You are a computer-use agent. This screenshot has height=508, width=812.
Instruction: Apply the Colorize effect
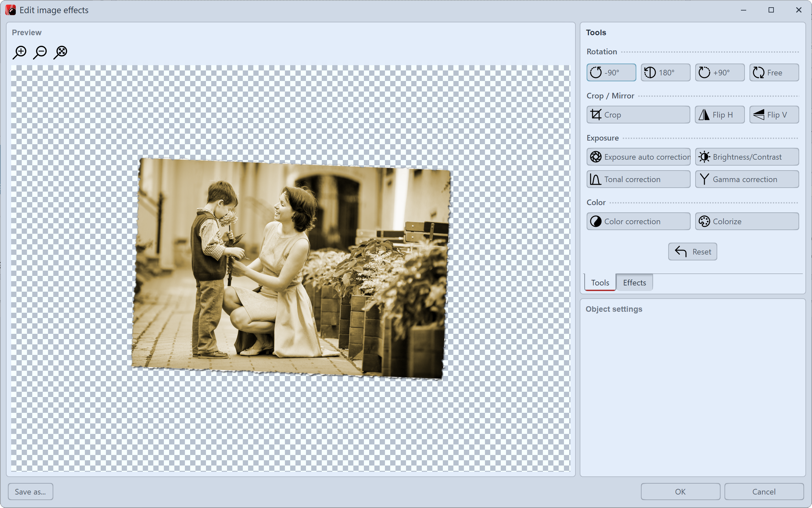tap(747, 221)
